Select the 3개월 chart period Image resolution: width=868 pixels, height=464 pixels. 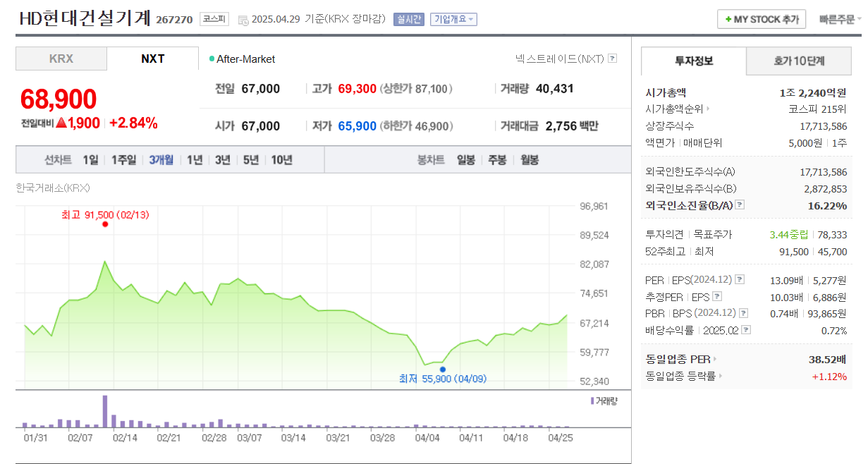click(161, 160)
